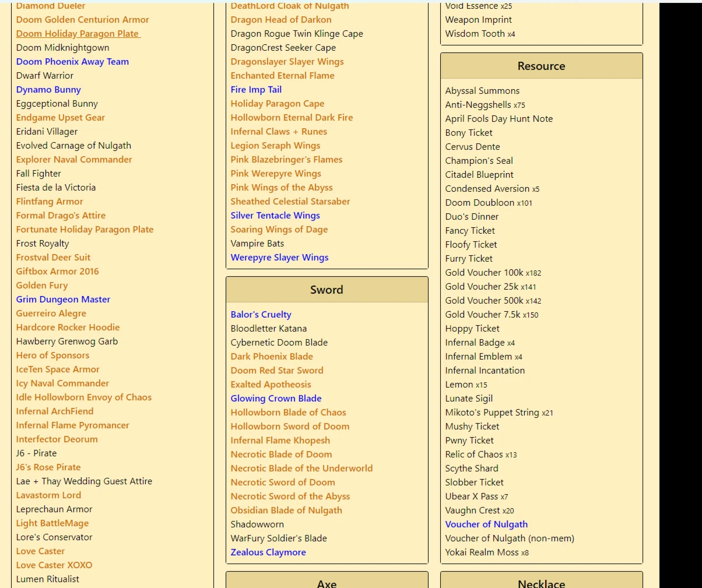702x588 pixels.
Task: Click the Resource section header
Action: (x=541, y=66)
